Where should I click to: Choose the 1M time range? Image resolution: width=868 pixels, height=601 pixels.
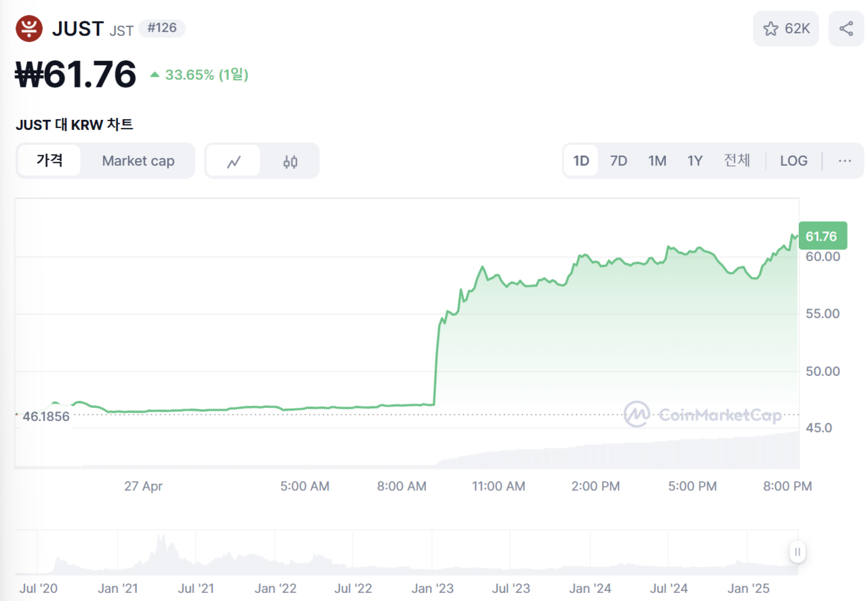pos(657,161)
